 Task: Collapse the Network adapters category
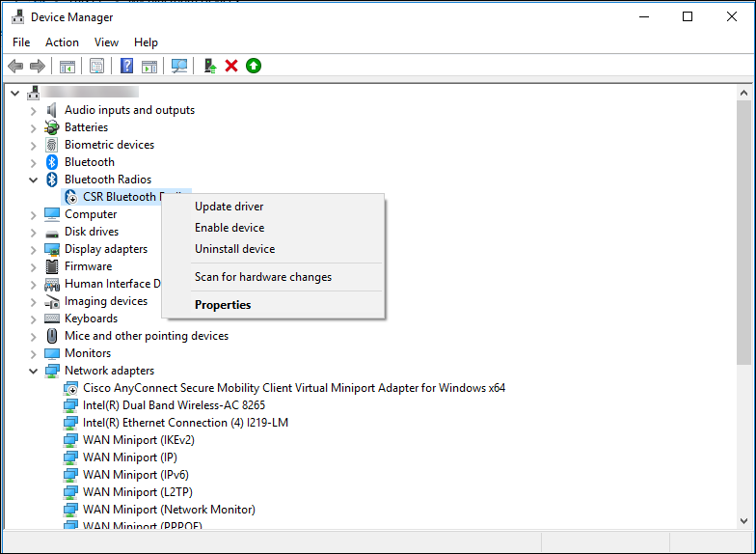pos(34,371)
